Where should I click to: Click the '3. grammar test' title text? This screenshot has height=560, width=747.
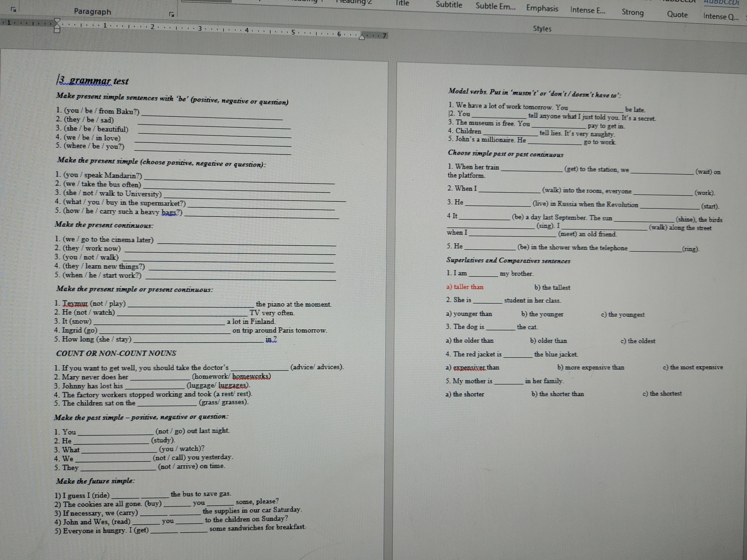pyautogui.click(x=93, y=81)
